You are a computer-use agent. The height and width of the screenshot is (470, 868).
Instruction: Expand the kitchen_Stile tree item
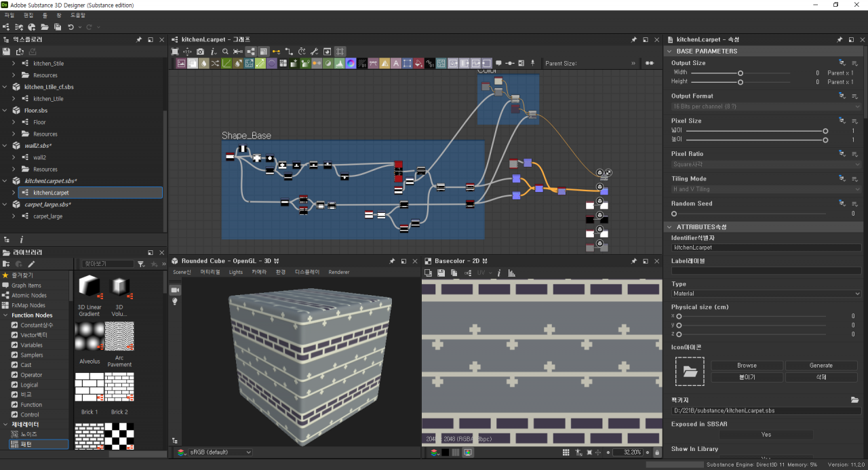(14, 64)
